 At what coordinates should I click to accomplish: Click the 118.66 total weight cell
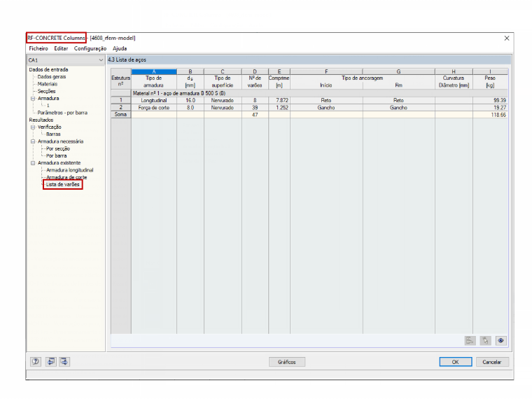pyautogui.click(x=490, y=115)
